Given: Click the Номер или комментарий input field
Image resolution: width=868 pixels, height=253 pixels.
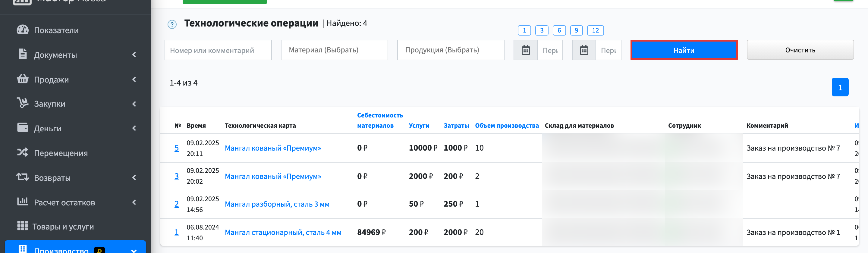Looking at the screenshot, I should [x=218, y=50].
